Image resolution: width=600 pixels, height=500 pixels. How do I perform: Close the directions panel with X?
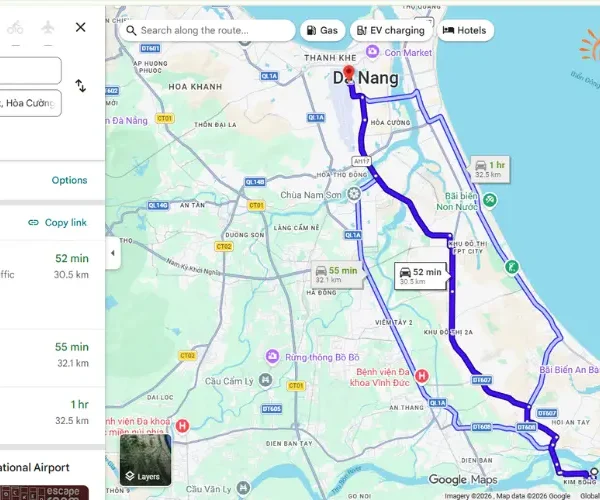80,27
